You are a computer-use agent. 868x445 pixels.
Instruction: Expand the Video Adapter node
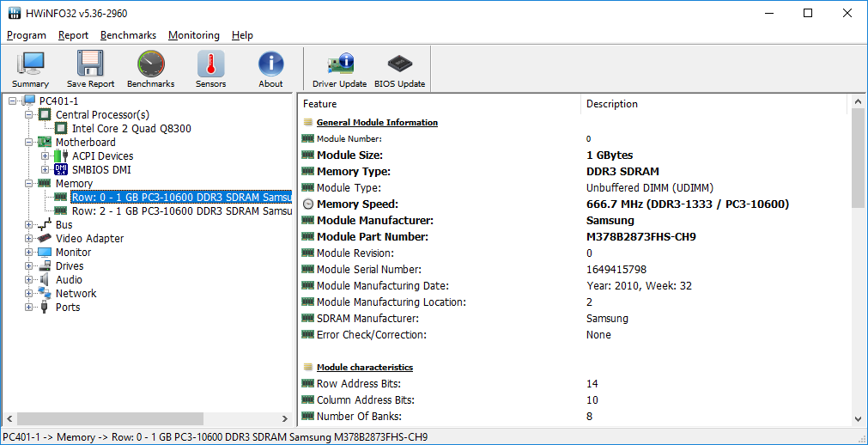pos(29,238)
